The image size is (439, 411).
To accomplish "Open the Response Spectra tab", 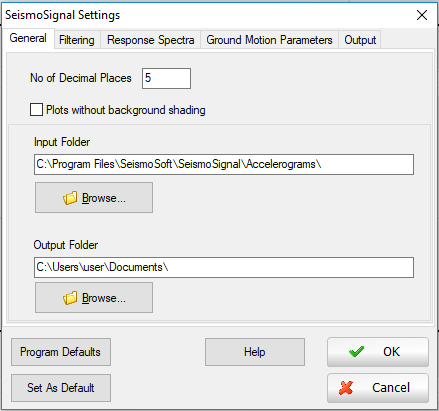I will tap(150, 40).
